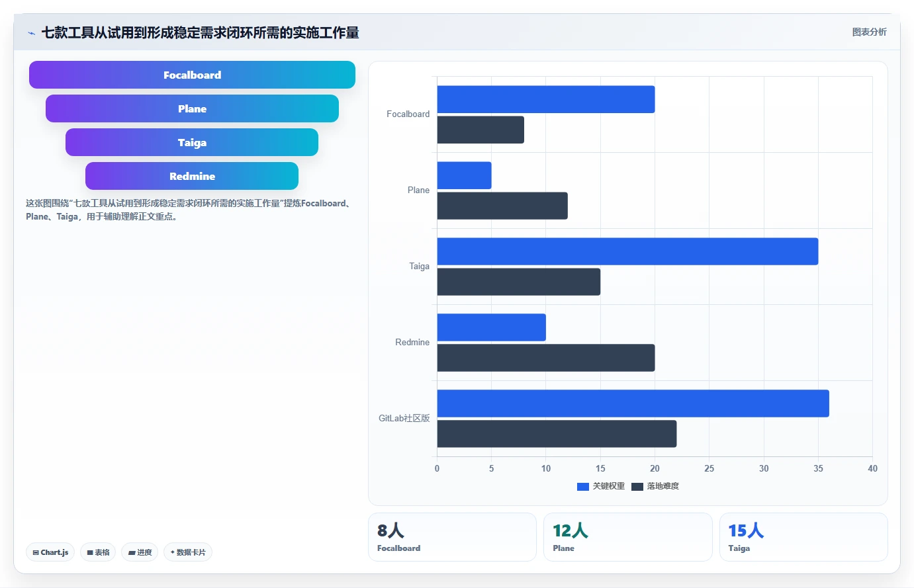Click the Chart.js tag chip
Screen dimensions: 914x588
[x=50, y=552]
